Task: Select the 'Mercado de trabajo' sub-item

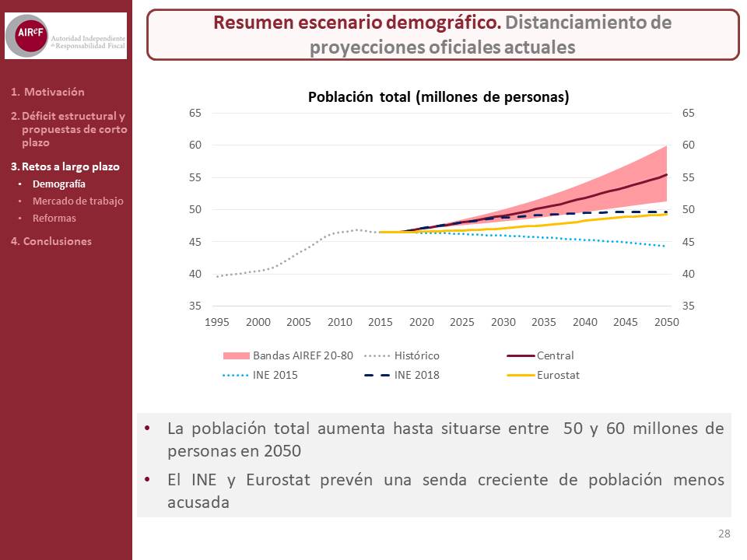Action: point(78,201)
